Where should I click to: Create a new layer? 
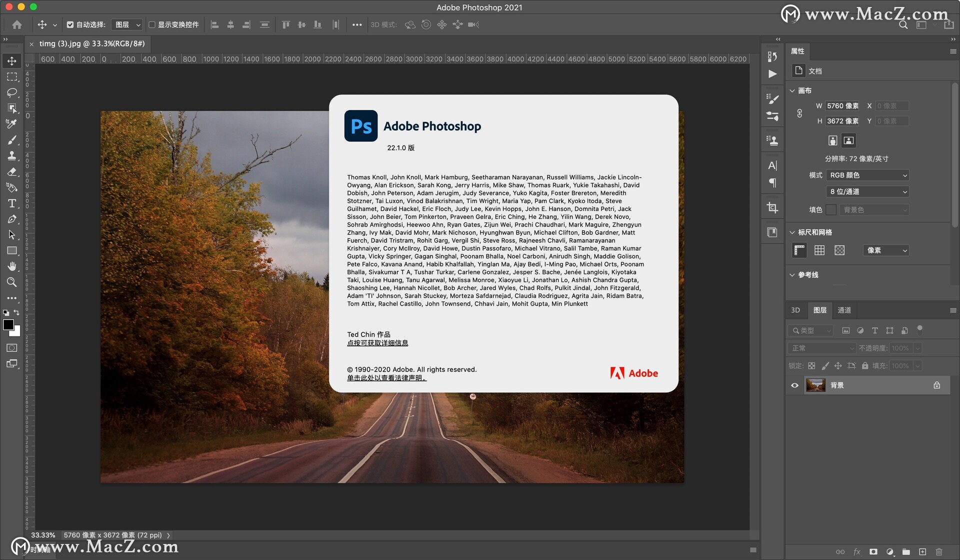coord(922,551)
